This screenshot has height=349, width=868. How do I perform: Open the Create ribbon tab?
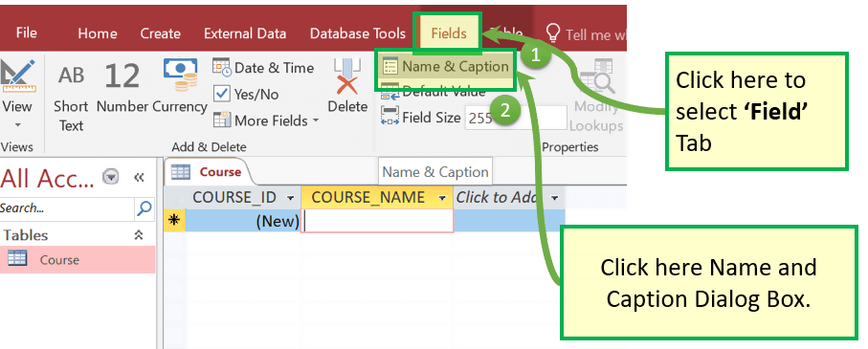pyautogui.click(x=161, y=33)
